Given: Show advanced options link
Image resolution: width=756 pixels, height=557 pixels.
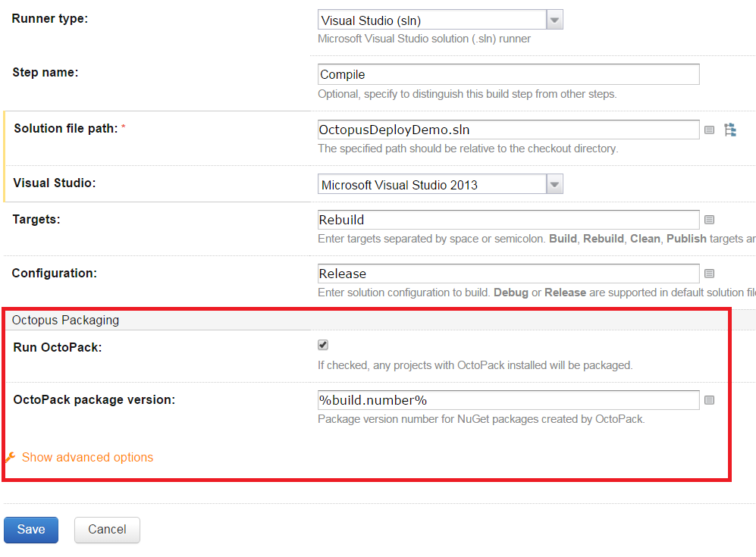Looking at the screenshot, I should click(x=87, y=458).
